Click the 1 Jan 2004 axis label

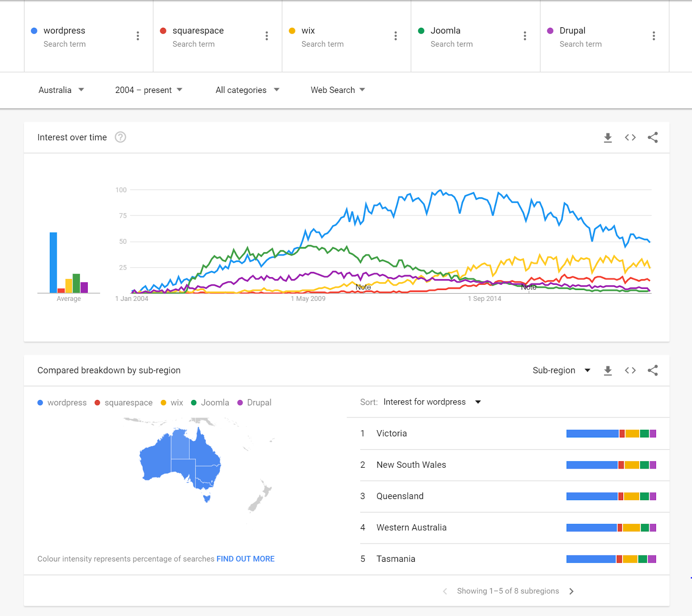pyautogui.click(x=132, y=299)
